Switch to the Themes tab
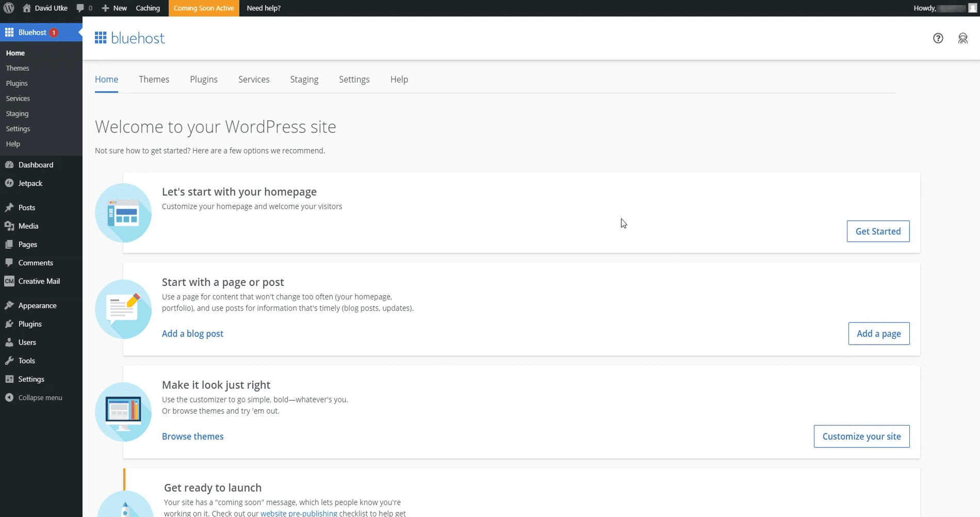Image resolution: width=980 pixels, height=517 pixels. [154, 79]
